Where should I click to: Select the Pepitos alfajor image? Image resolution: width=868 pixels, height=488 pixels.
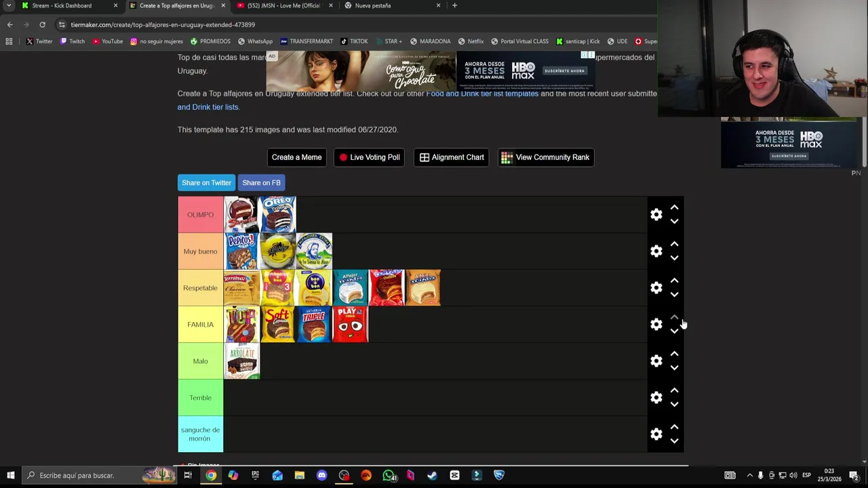[x=241, y=251]
